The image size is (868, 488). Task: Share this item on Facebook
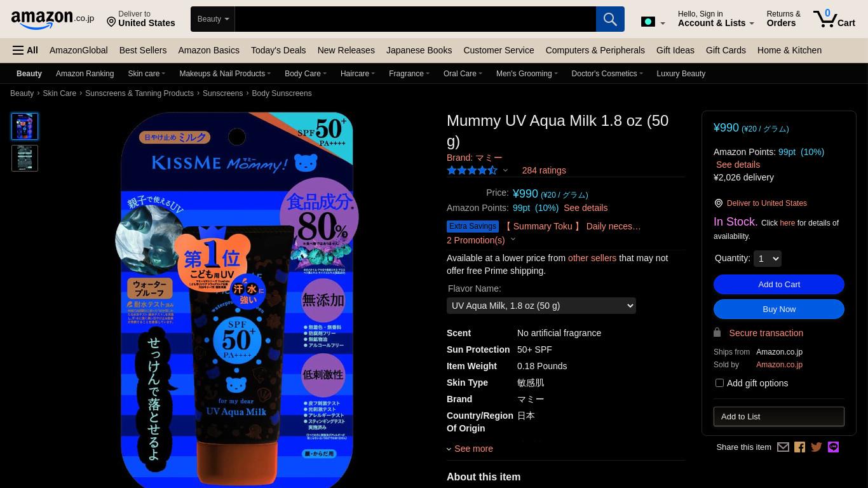(799, 447)
